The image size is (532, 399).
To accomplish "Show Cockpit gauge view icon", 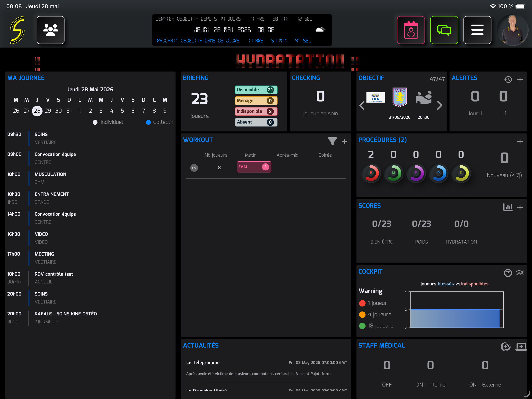I will coord(508,273).
